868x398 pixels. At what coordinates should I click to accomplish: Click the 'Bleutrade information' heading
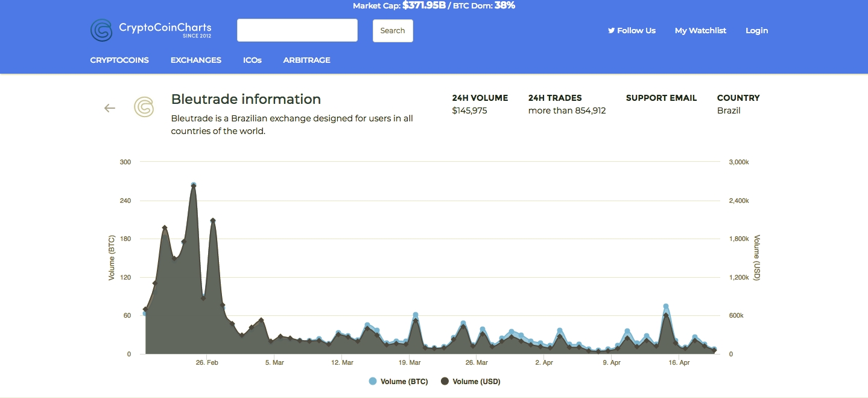[x=246, y=99]
